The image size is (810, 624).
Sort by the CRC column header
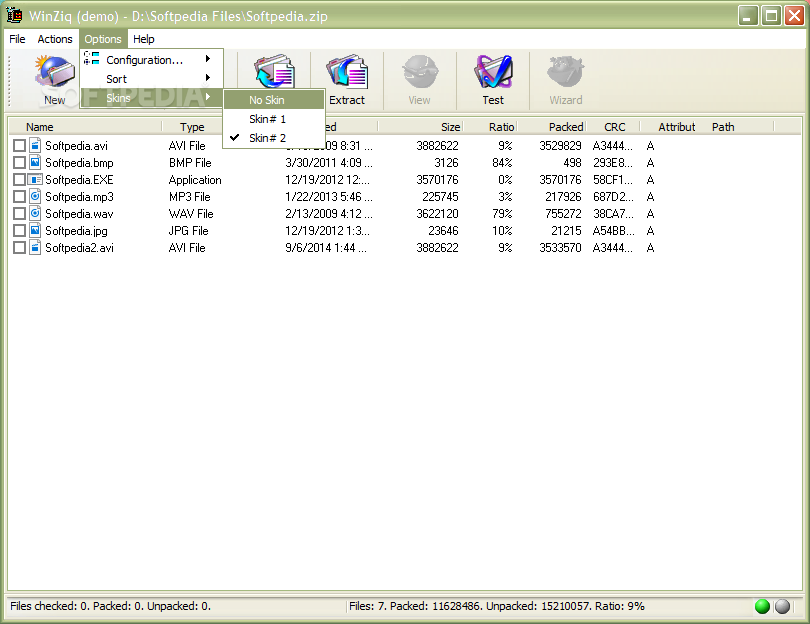tap(615, 127)
